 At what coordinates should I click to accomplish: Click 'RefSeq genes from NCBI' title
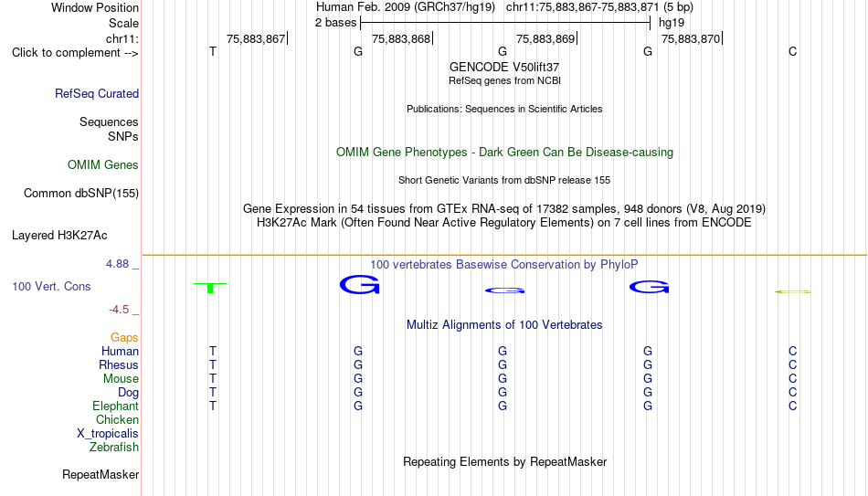click(x=504, y=80)
